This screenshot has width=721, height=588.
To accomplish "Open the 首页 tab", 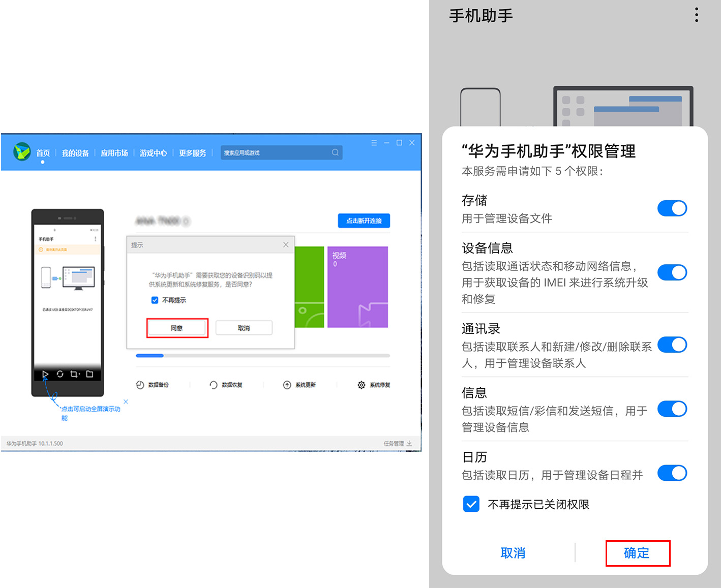I will (x=43, y=153).
